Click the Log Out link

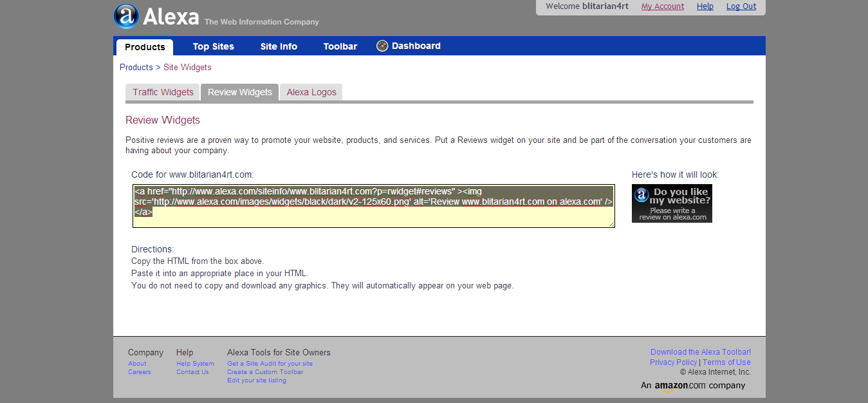tap(741, 6)
